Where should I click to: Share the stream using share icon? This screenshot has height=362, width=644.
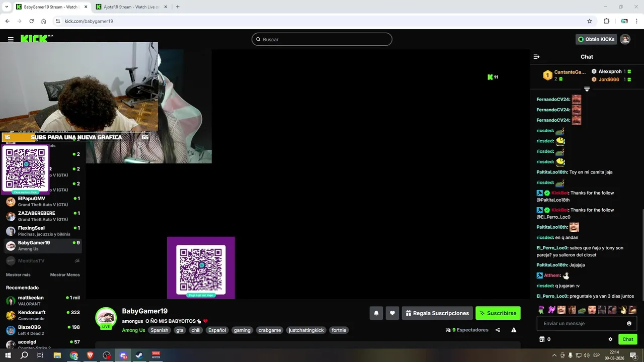(498, 330)
